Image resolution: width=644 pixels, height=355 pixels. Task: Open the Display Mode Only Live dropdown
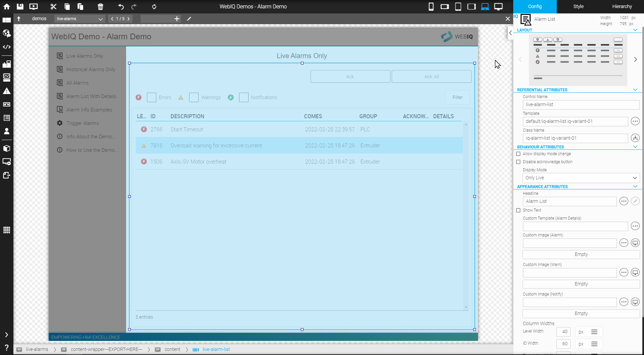click(581, 178)
